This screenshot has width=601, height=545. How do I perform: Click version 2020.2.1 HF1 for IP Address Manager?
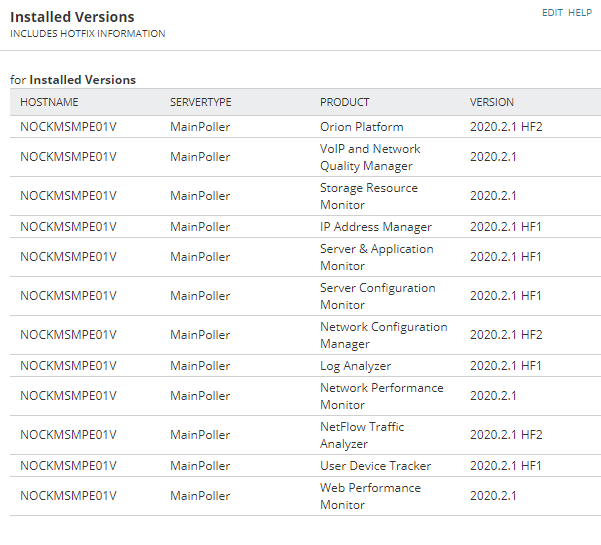pos(506,227)
